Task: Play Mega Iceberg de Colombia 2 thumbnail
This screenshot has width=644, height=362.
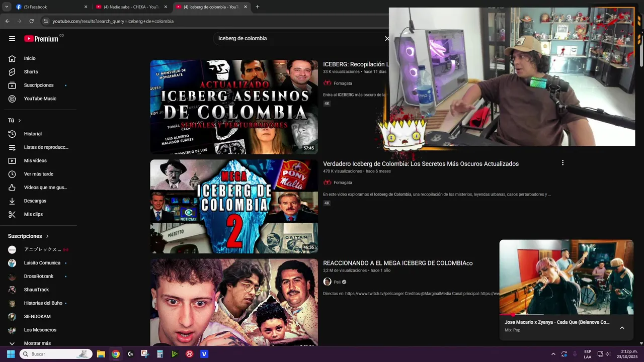Action: 234,206
